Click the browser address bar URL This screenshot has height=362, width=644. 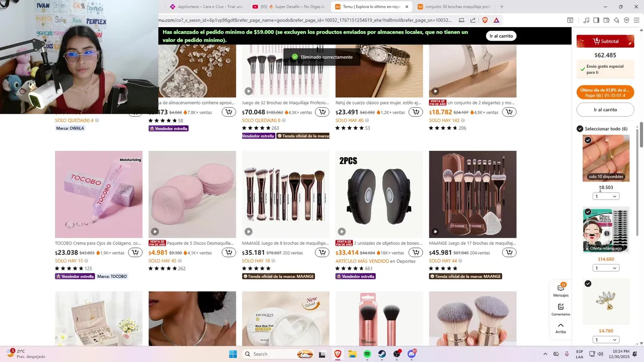pyautogui.click(x=304, y=20)
